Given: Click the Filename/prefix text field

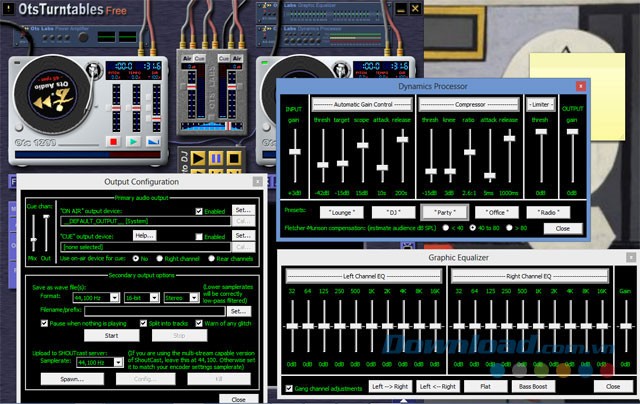Looking at the screenshot, I should click(x=152, y=311).
